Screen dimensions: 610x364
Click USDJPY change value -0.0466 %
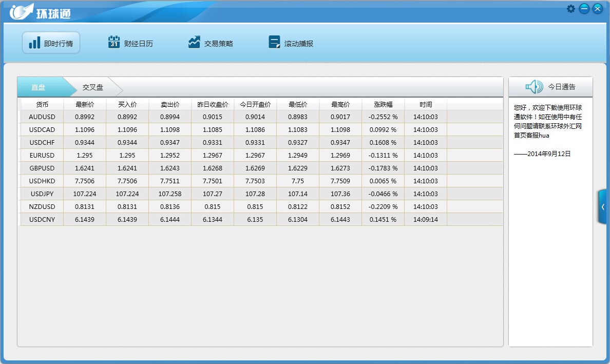pyautogui.click(x=383, y=194)
